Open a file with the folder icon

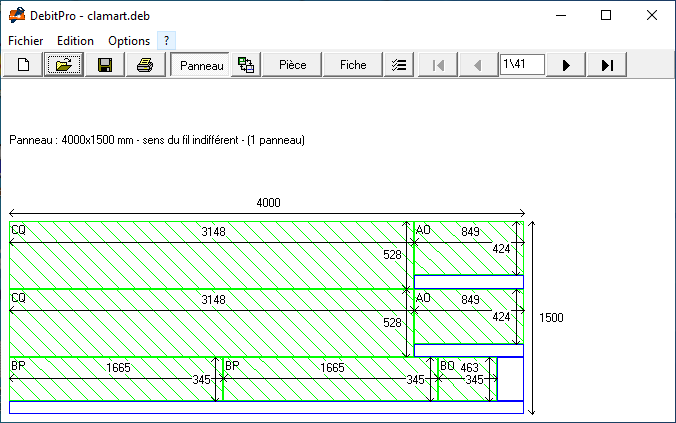click(x=63, y=65)
